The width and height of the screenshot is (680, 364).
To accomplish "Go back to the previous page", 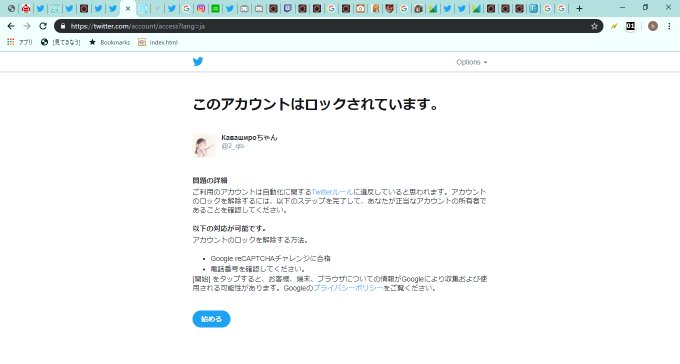I will [x=11, y=26].
